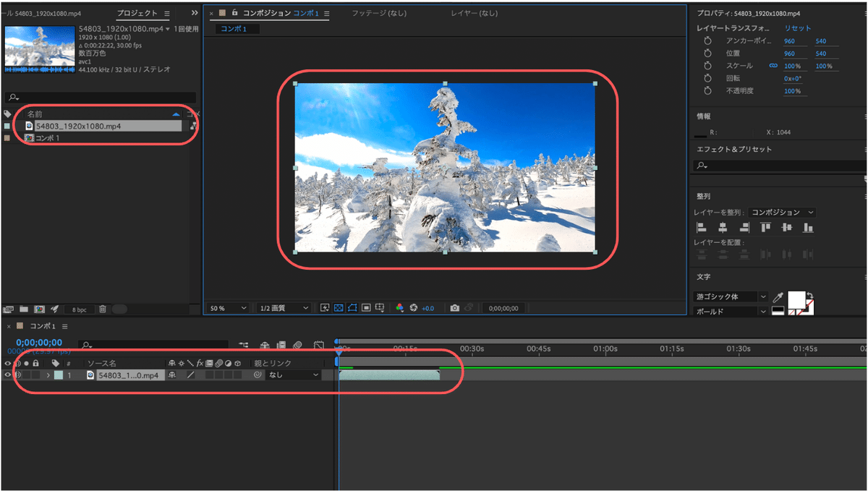Open the プロジェクト panel menu
Viewport: 868px width, 491px height.
(167, 14)
